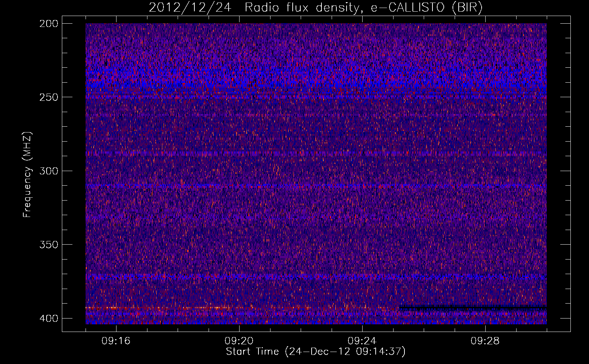Click the 400 frequency tick label
Viewport: 589px width, 364px height.
click(x=48, y=318)
